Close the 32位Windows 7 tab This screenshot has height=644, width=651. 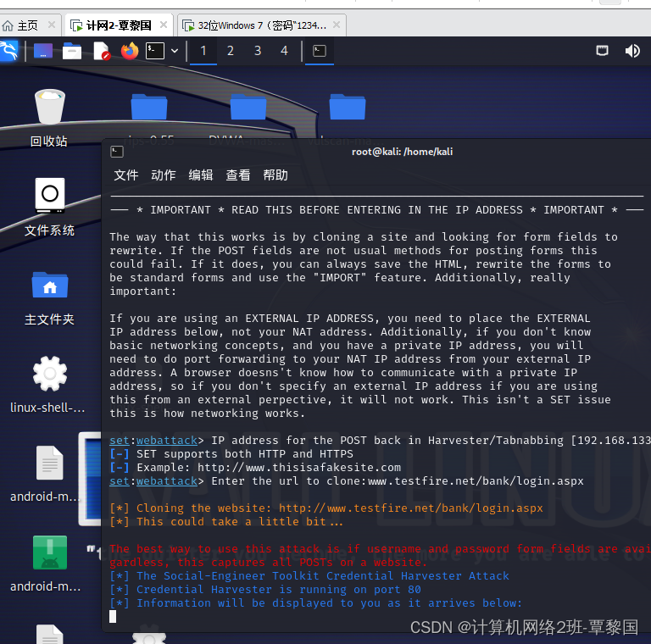(x=337, y=25)
